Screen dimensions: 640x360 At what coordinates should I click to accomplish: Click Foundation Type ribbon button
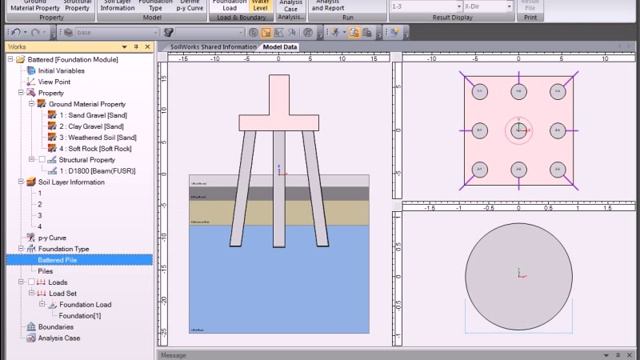pos(156,6)
